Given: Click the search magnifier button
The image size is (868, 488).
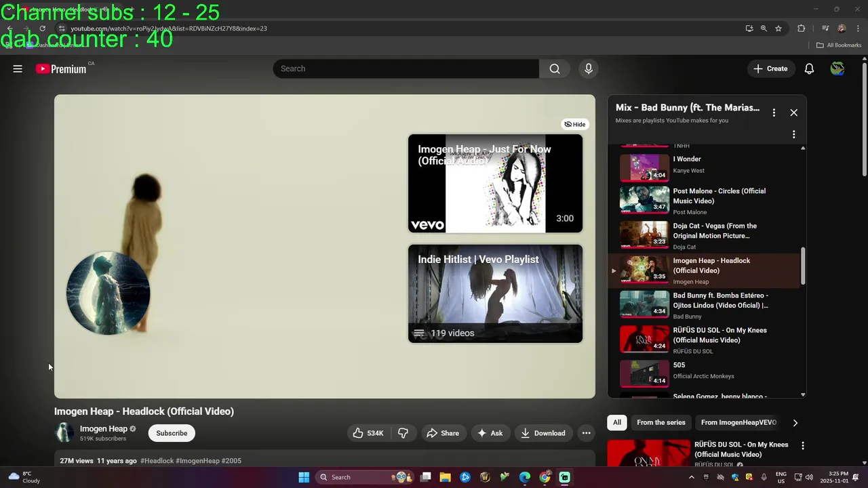Looking at the screenshot, I should tap(555, 68).
